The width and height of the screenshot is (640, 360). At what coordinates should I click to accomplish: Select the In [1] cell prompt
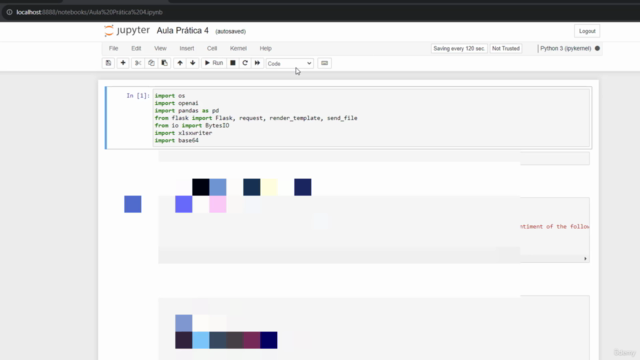[x=138, y=96]
